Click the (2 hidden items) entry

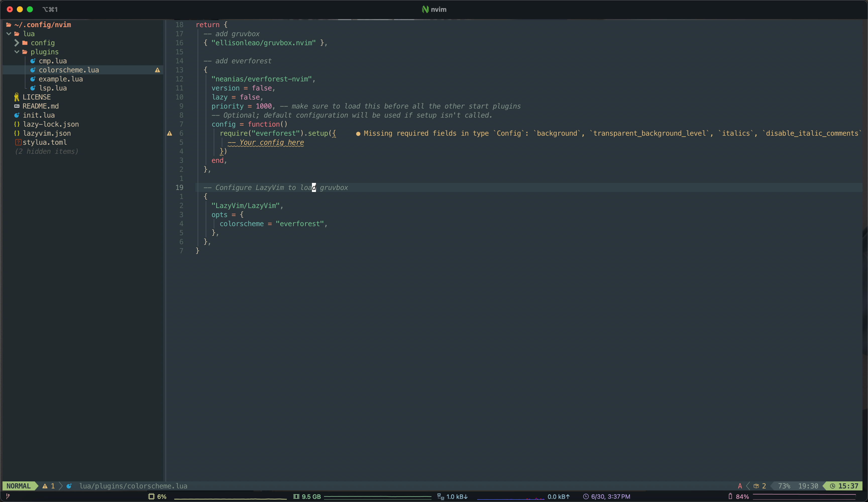(x=46, y=151)
